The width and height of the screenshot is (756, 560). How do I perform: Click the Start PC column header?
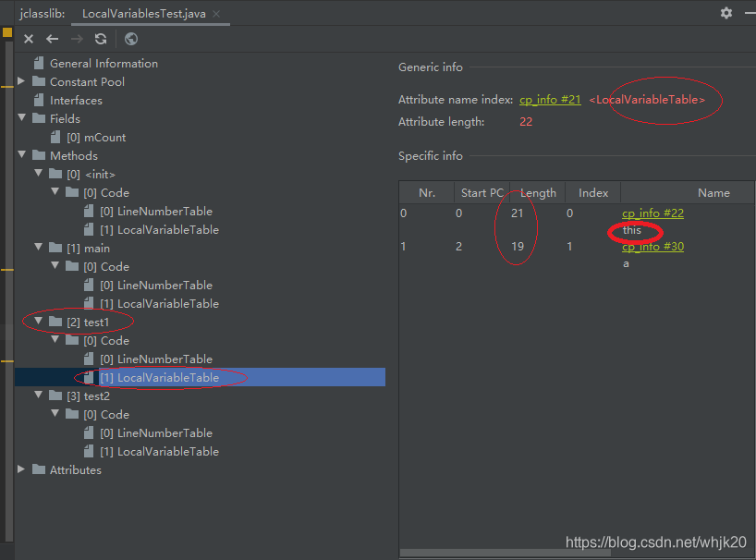coord(482,193)
